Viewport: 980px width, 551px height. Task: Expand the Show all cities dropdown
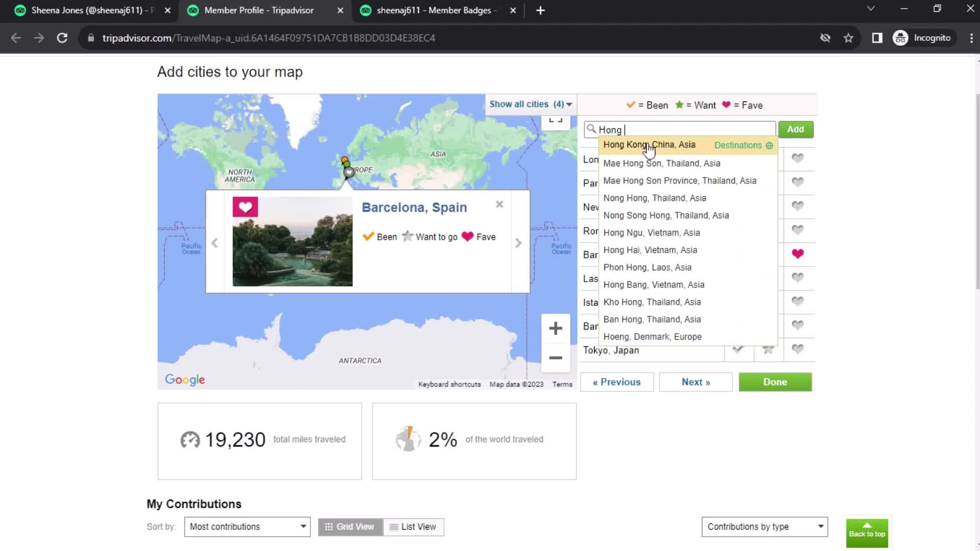pyautogui.click(x=531, y=104)
